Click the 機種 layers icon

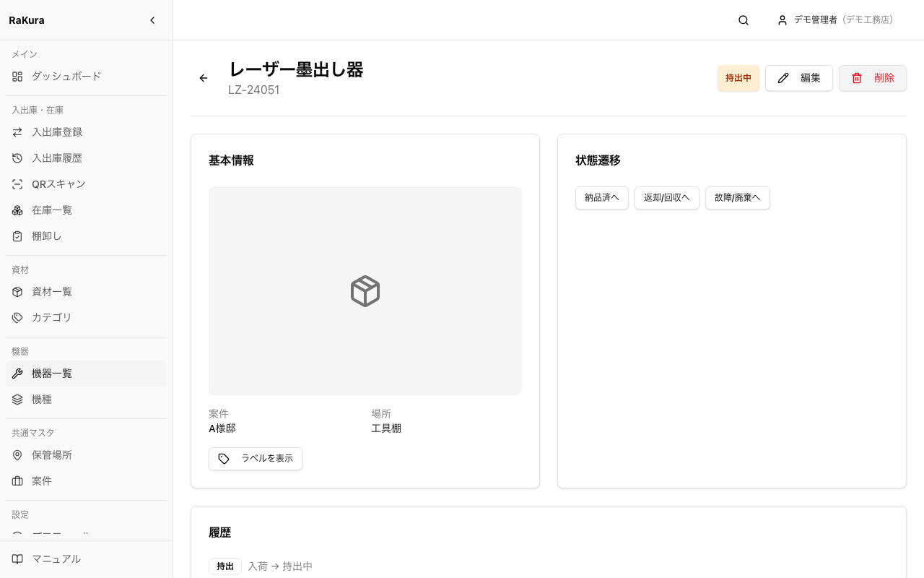click(17, 400)
